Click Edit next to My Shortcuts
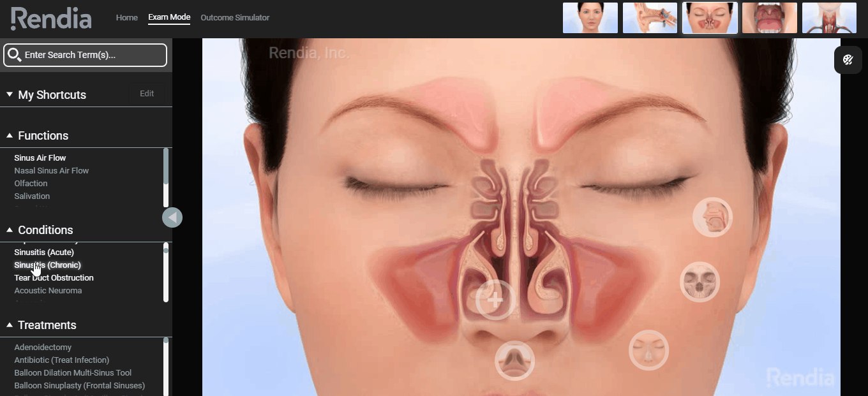Screen dimensions: 868x396 pos(147,93)
